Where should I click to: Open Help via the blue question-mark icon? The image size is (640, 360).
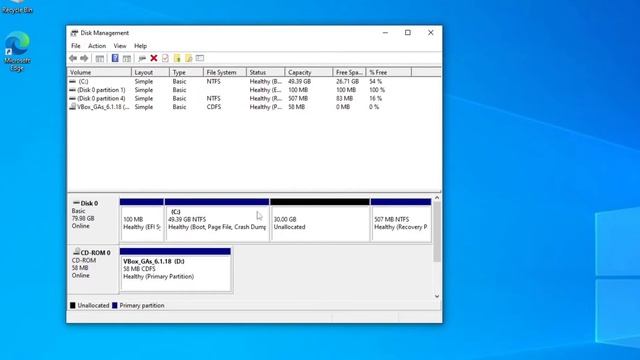pyautogui.click(x=115, y=58)
